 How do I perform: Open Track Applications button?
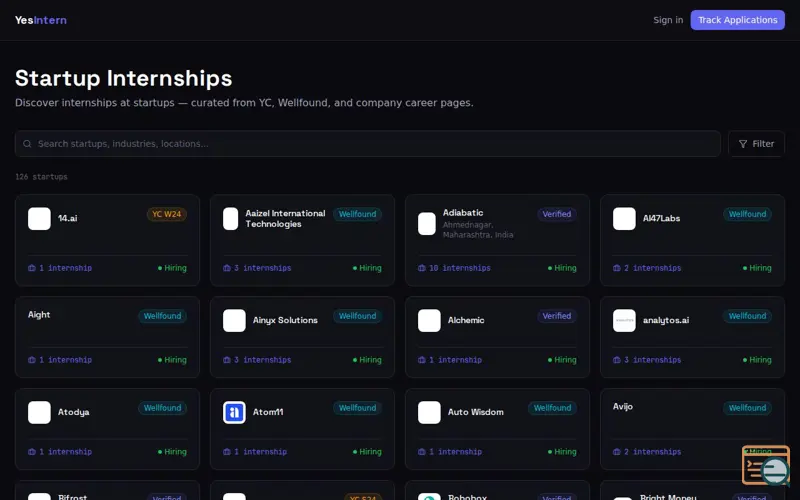737,20
